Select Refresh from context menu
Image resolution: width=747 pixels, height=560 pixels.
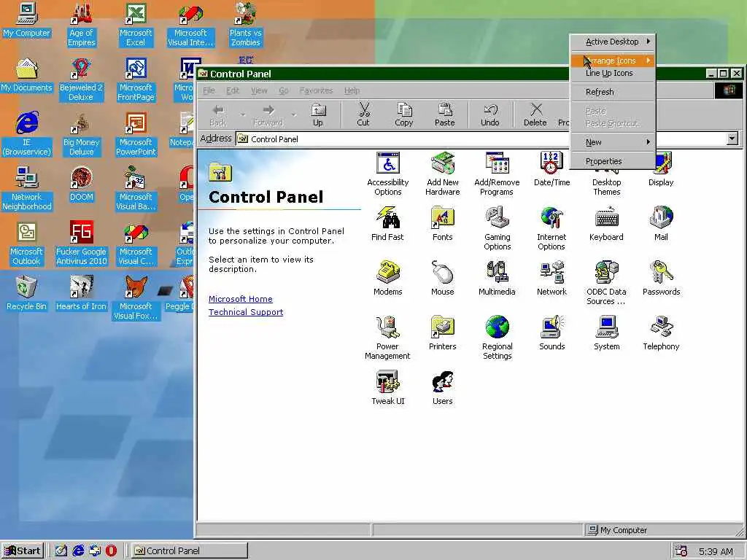pyautogui.click(x=613, y=92)
